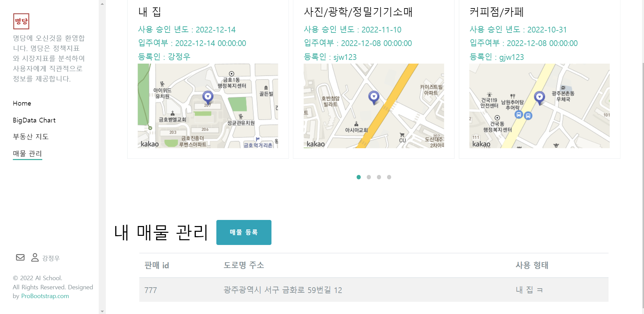Click the 매물 관리 sidebar link
Viewport: 644px width, 314px height.
coord(27,154)
